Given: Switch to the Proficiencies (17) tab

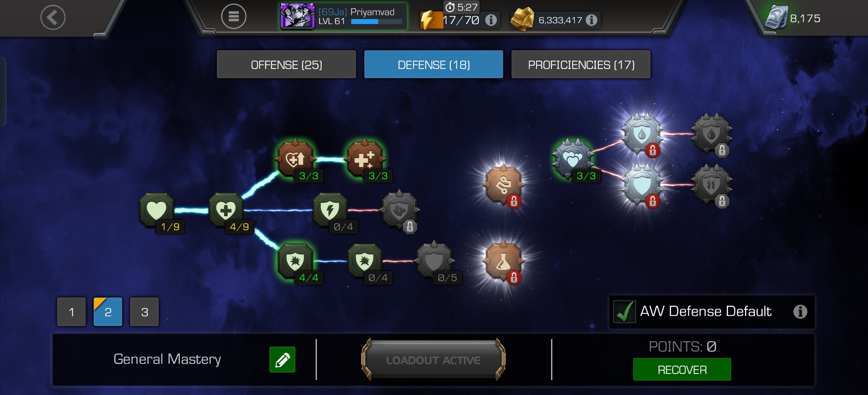Looking at the screenshot, I should [x=581, y=64].
